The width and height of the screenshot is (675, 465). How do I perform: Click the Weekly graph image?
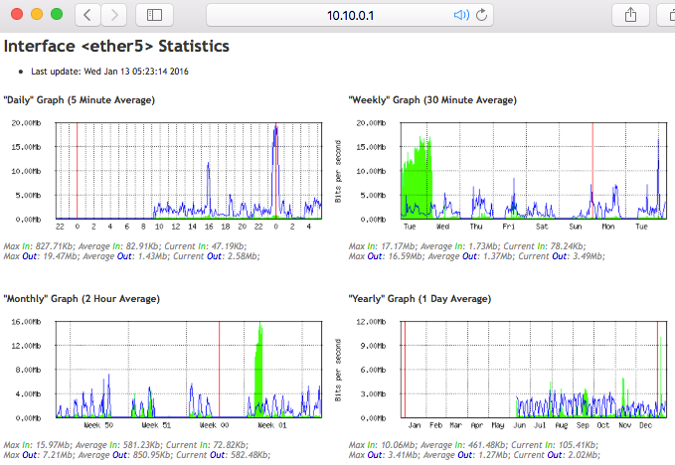[x=502, y=176]
